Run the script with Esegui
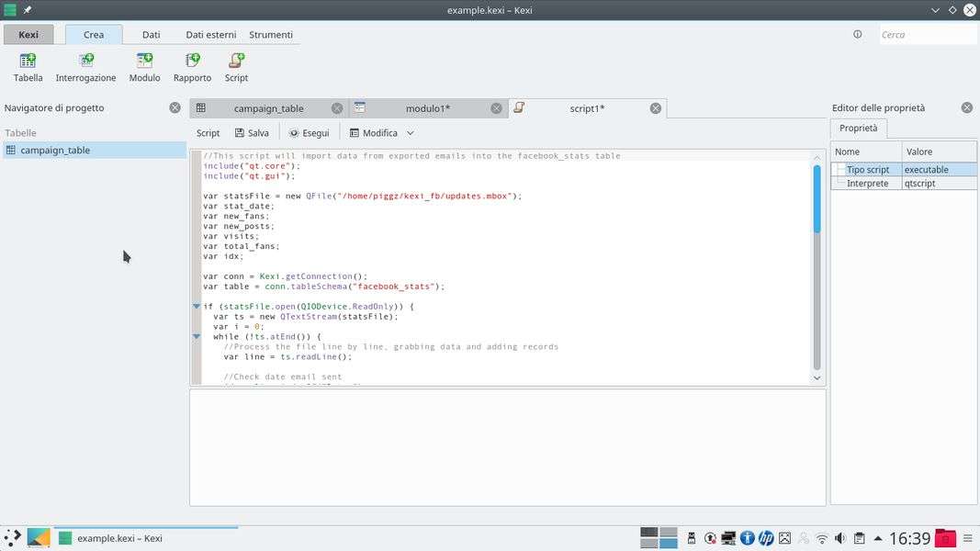 point(309,133)
